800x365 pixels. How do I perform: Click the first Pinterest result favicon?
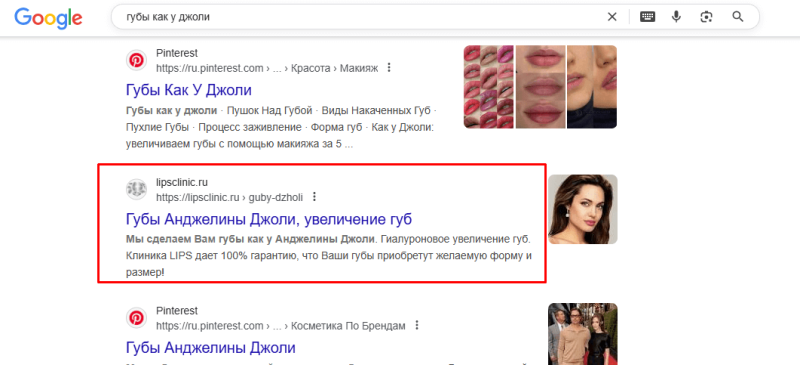click(x=136, y=60)
